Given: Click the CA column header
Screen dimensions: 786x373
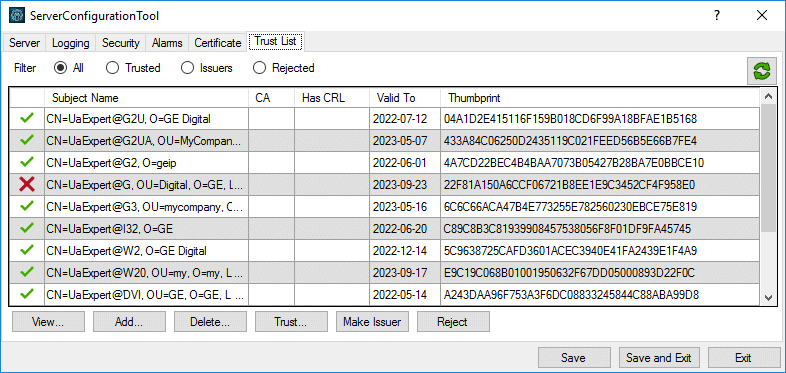Looking at the screenshot, I should click(x=272, y=98).
